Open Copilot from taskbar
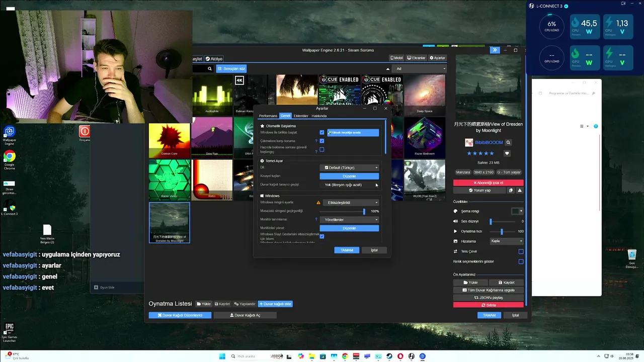The width and height of the screenshot is (644, 362). click(x=301, y=356)
